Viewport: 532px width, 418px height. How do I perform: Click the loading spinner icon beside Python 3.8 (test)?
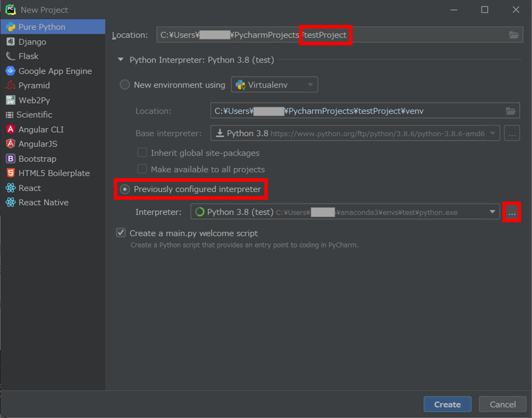(200, 212)
